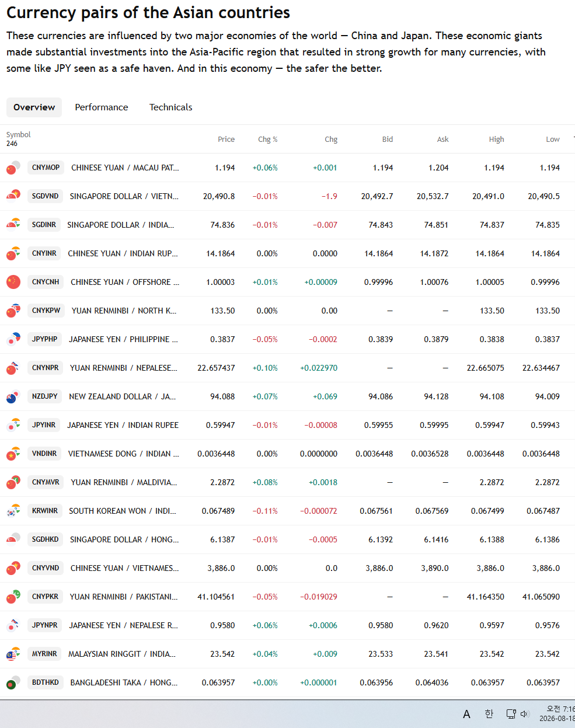Click the MYRINR flag pair icon

point(13,654)
